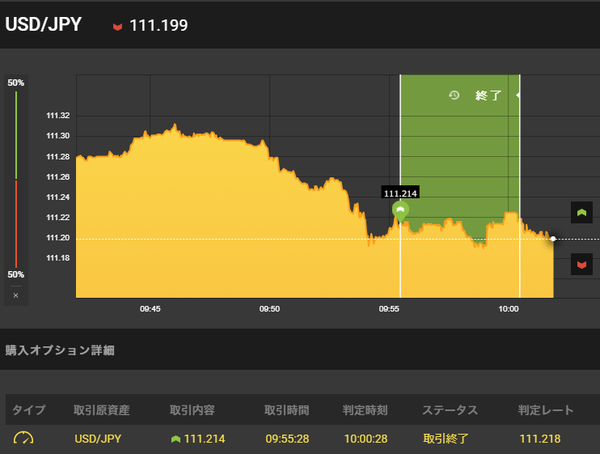
Task: Click the 111.28 price axis label
Action: [x=58, y=157]
